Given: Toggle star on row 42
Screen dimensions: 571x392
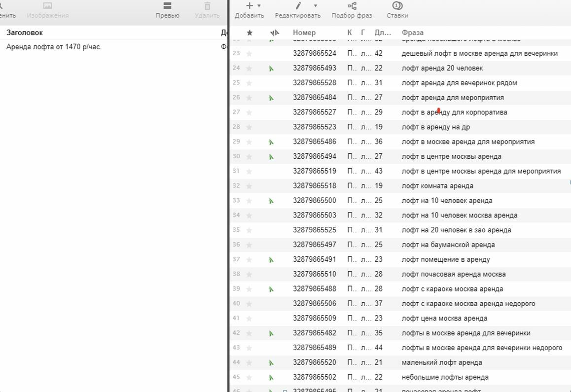Looking at the screenshot, I should coord(249,333).
